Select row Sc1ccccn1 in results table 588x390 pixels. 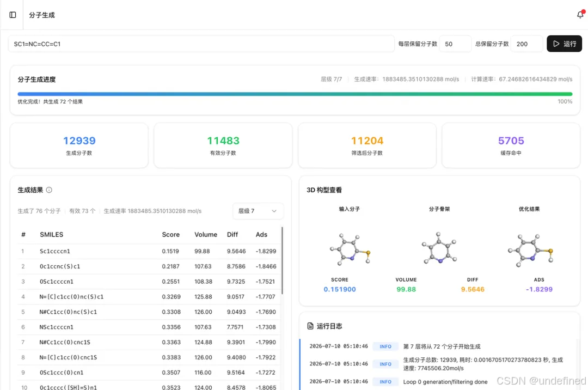(x=149, y=251)
